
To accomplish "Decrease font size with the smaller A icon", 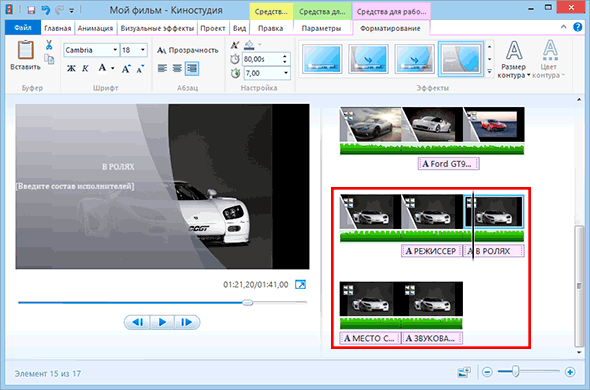I will [140, 69].
